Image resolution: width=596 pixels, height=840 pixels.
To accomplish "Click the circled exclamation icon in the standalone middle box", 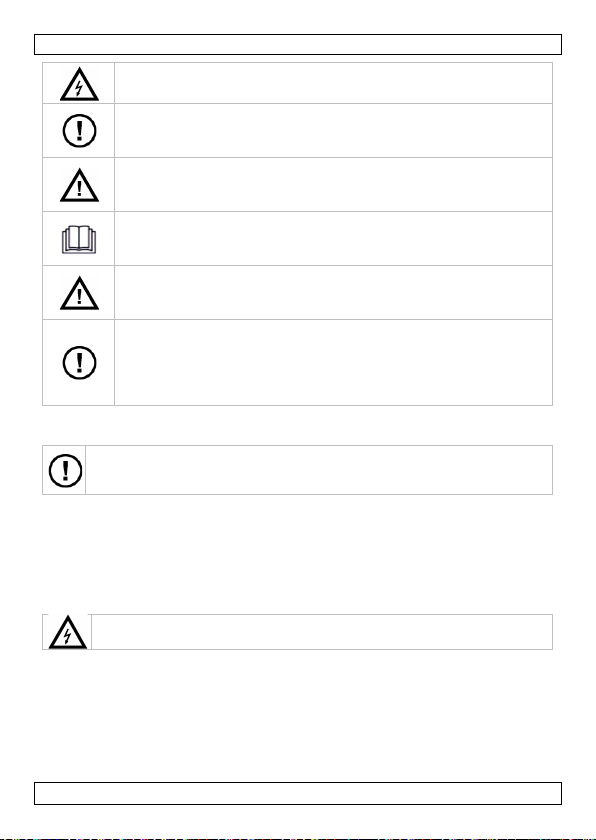I will click(x=65, y=470).
